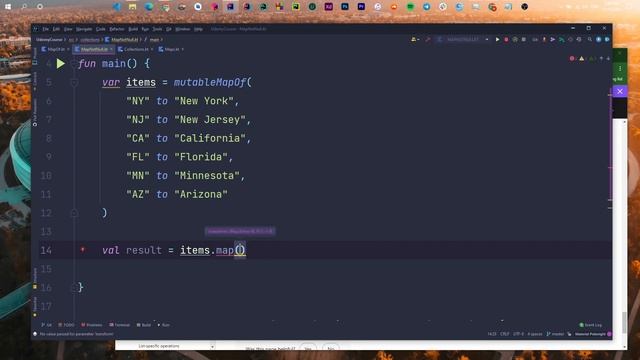Click the last blue icon in toolbar
The height and width of the screenshot is (360, 640).
[x=607, y=40]
